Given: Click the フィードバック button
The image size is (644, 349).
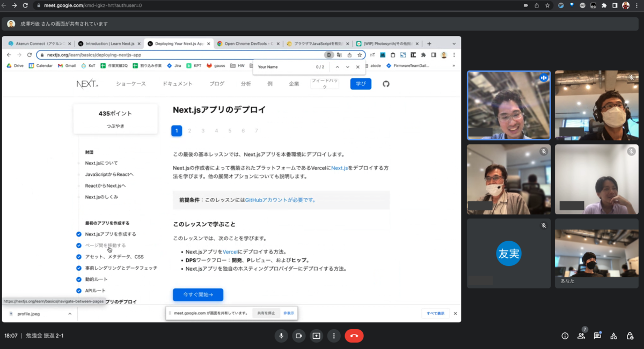Looking at the screenshot, I should (325, 84).
